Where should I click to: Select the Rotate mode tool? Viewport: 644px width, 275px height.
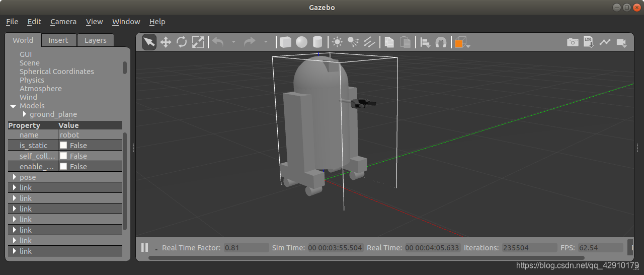pyautogui.click(x=182, y=42)
